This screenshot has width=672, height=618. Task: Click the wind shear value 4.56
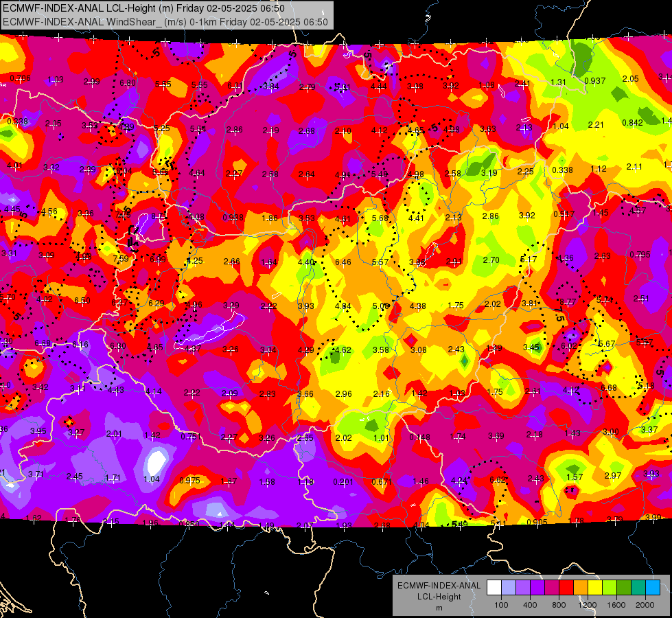[x=49, y=211]
